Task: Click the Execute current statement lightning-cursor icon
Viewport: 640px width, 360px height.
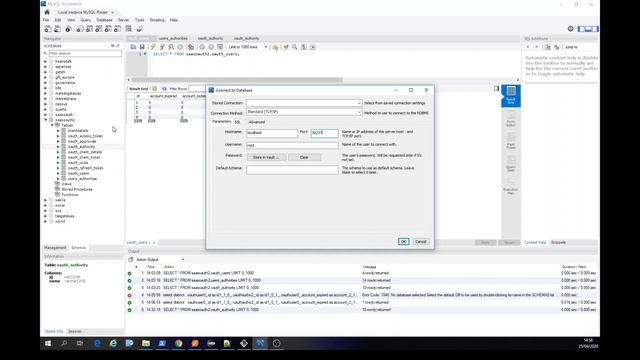Action: click(162, 47)
